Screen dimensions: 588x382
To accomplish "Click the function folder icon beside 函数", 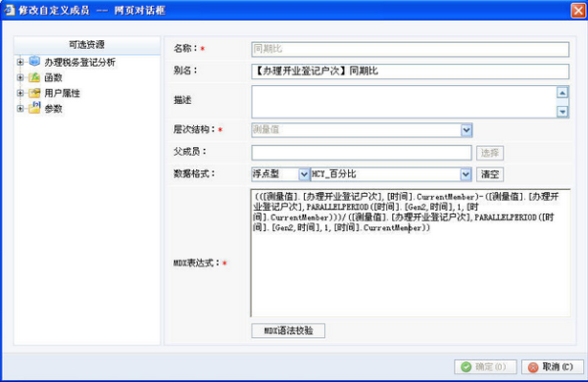I will pyautogui.click(x=34, y=77).
